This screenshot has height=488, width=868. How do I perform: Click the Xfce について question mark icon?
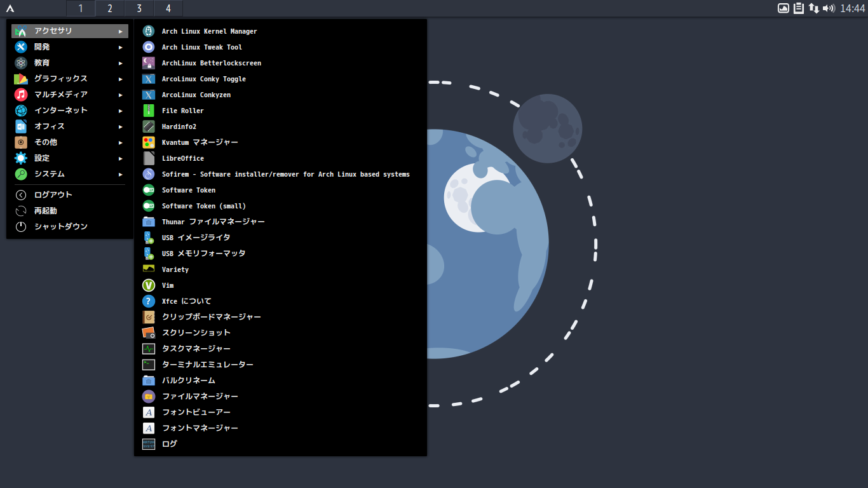coord(149,301)
